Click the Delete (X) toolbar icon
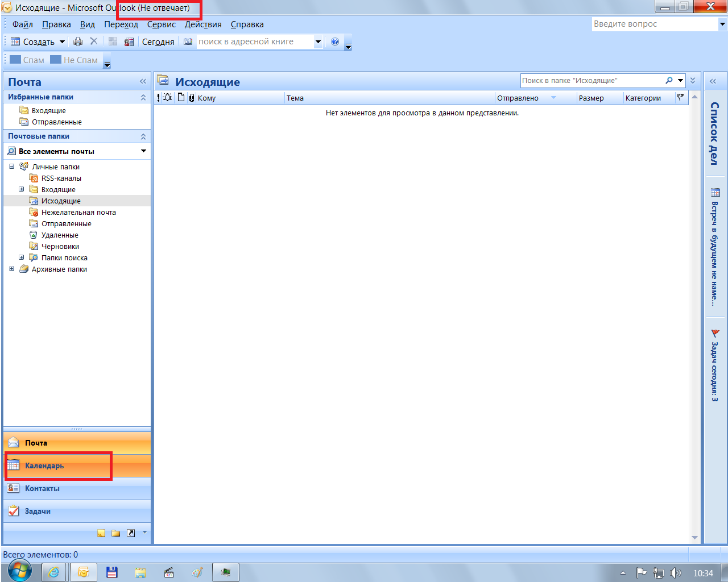 pos(94,41)
